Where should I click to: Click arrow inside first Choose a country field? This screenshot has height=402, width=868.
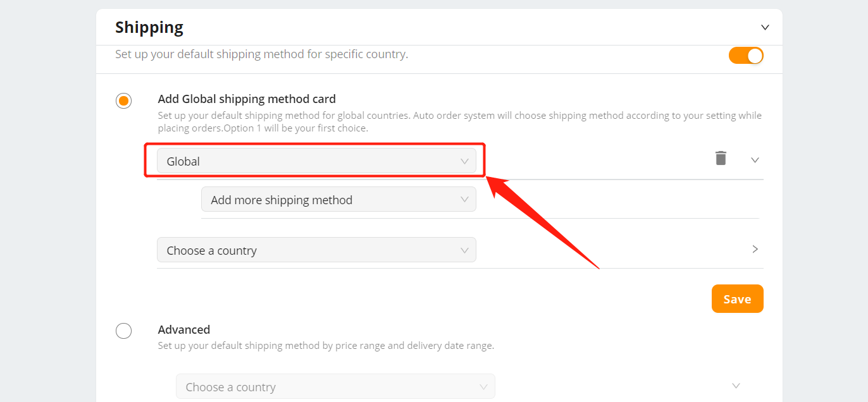coord(464,250)
